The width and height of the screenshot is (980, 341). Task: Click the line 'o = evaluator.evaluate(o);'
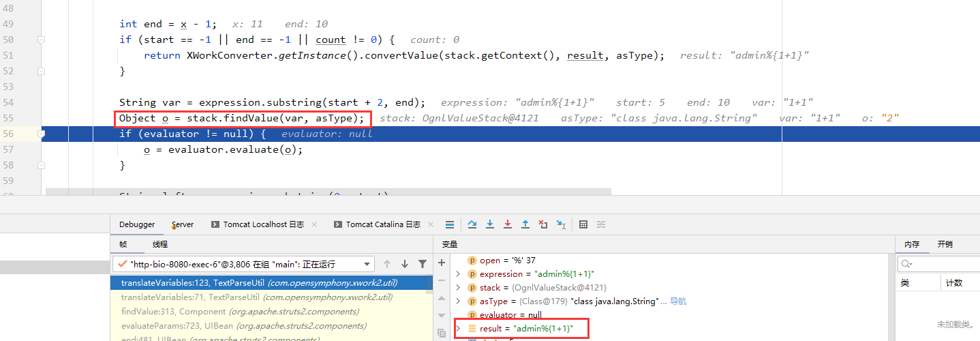click(223, 149)
